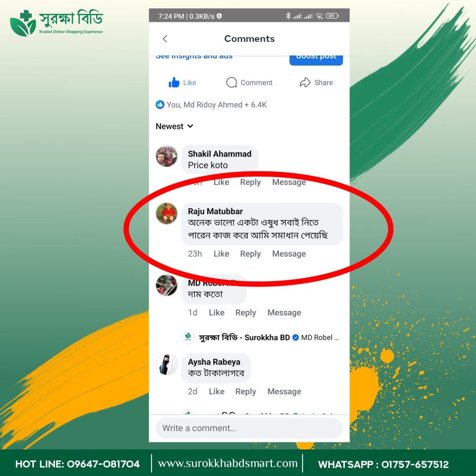Open See insights and ads link

coord(194,56)
